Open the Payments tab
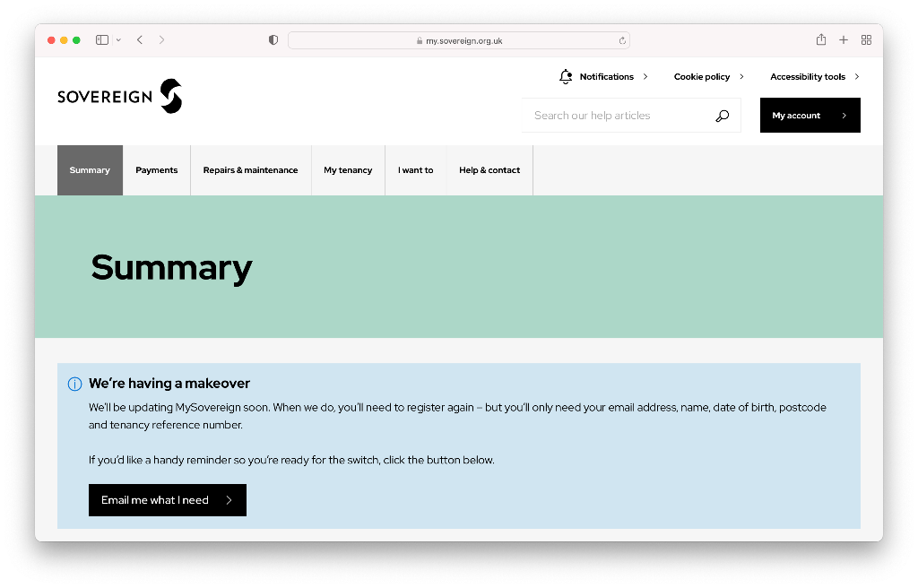Screen dimensions: 918x588 157,170
